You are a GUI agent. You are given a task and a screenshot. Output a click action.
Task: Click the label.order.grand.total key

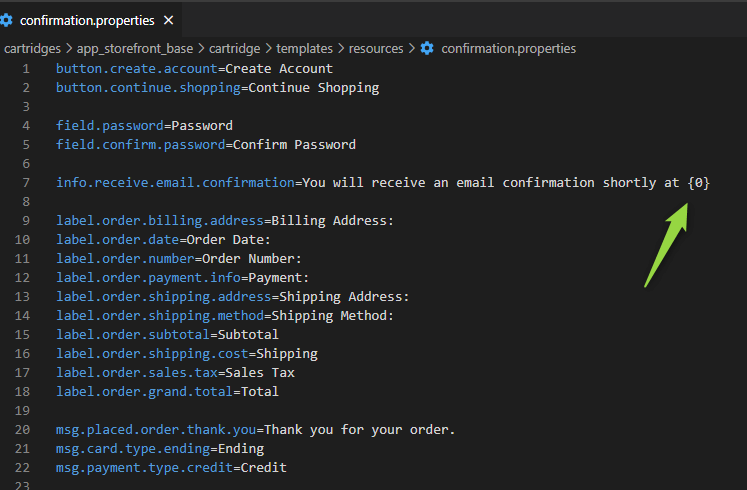coord(144,391)
